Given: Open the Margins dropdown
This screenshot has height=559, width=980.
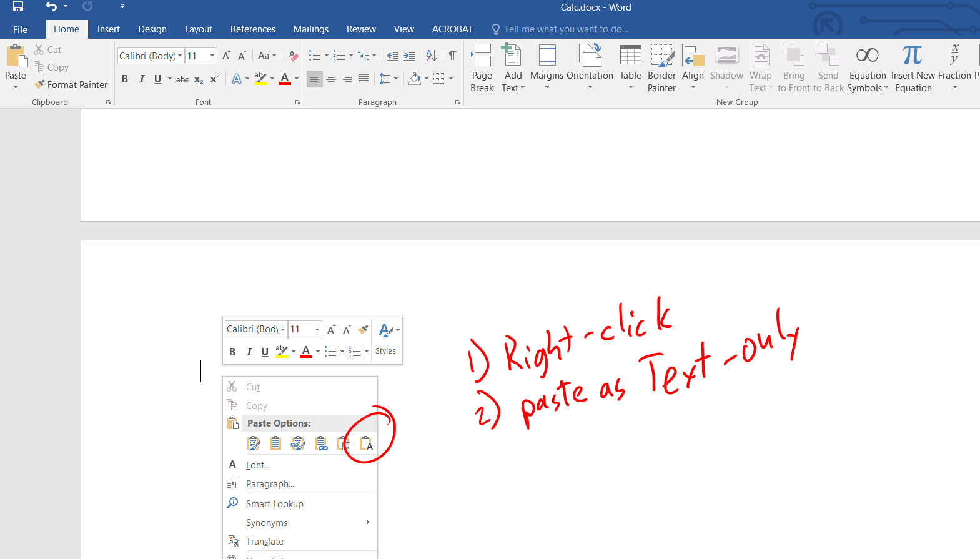Looking at the screenshot, I should point(547,69).
